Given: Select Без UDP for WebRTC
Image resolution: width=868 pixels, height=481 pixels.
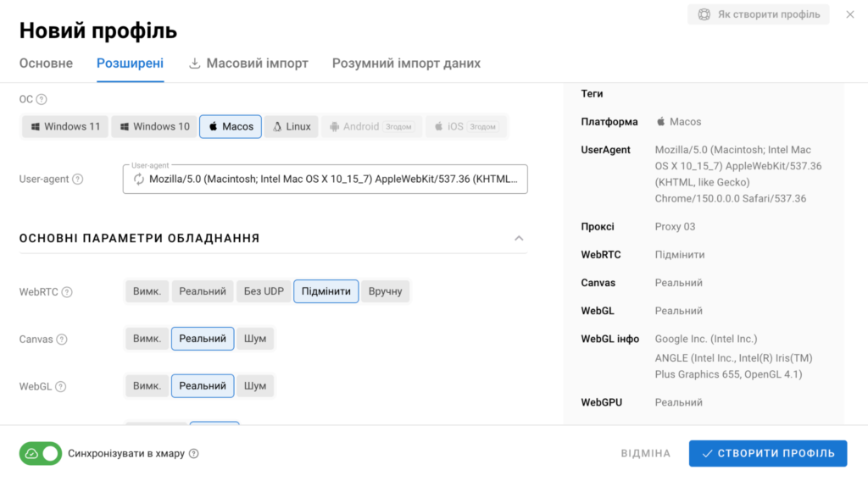Looking at the screenshot, I should click(264, 291).
